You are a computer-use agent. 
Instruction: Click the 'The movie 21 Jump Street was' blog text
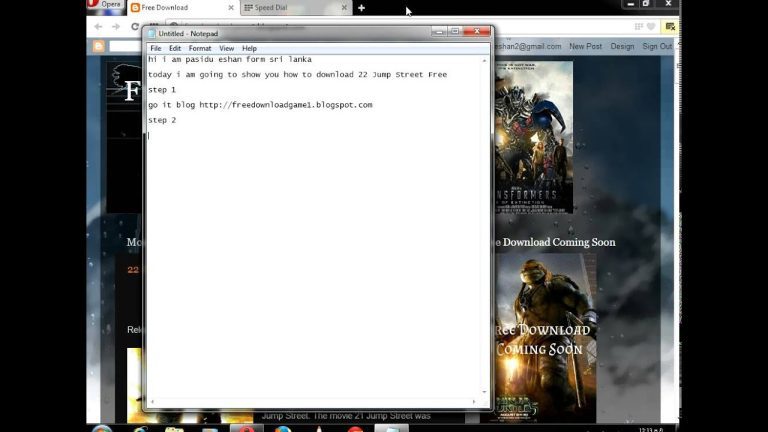click(371, 416)
